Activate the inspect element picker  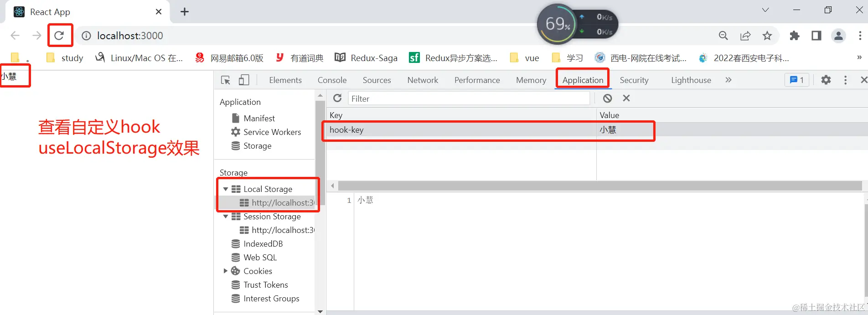click(226, 80)
